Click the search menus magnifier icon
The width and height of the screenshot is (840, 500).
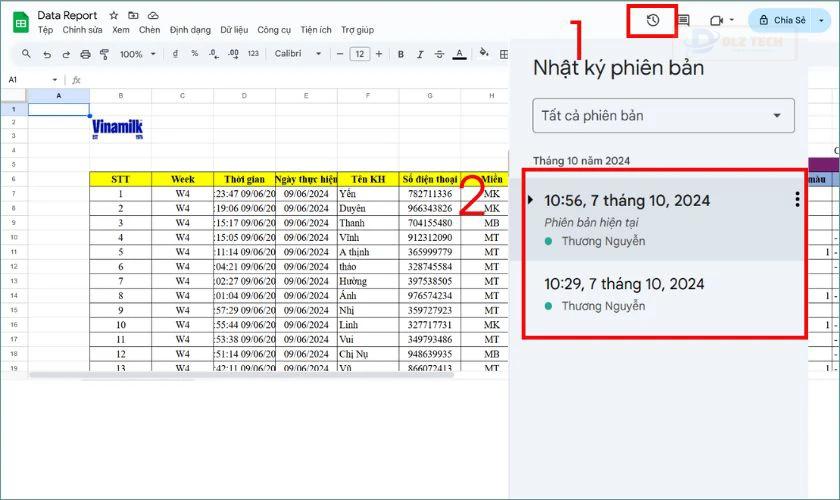[26, 54]
